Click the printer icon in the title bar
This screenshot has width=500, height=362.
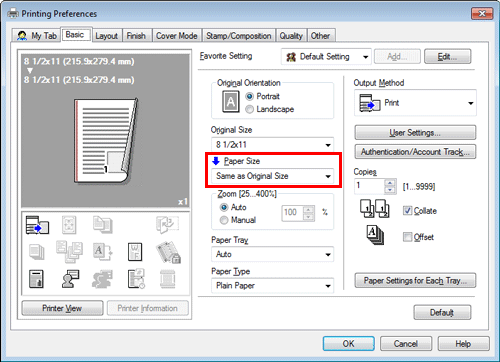(x=13, y=14)
